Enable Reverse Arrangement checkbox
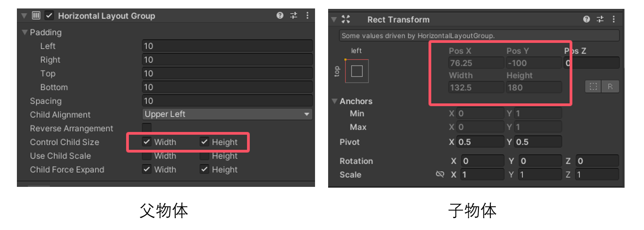Viewport: 644px width, 230px height. tap(147, 128)
